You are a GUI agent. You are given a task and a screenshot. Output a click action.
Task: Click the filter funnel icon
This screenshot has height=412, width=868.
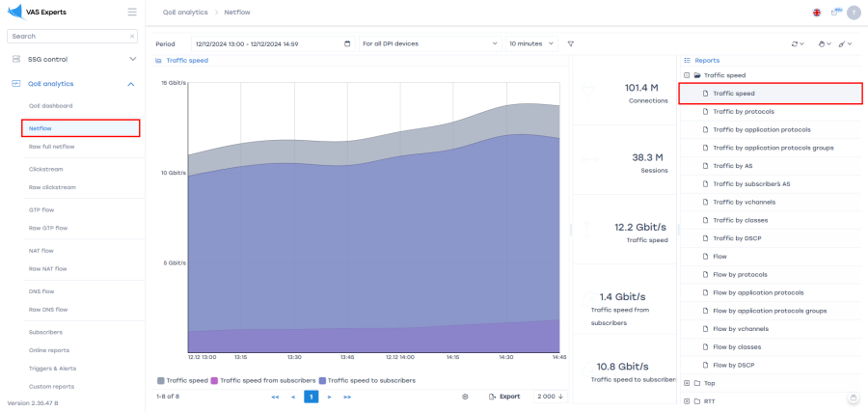[x=570, y=43]
